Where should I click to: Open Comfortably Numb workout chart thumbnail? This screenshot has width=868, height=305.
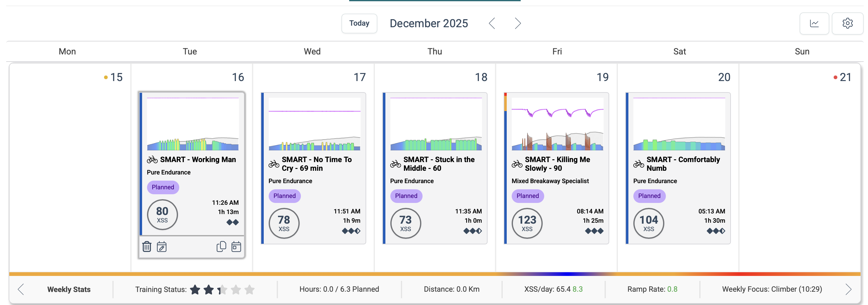click(679, 124)
